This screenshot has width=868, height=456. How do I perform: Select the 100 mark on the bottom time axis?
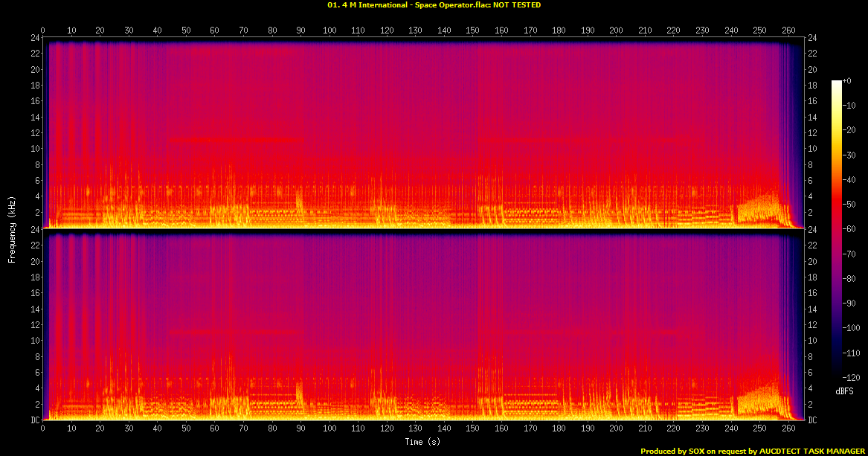pyautogui.click(x=329, y=428)
